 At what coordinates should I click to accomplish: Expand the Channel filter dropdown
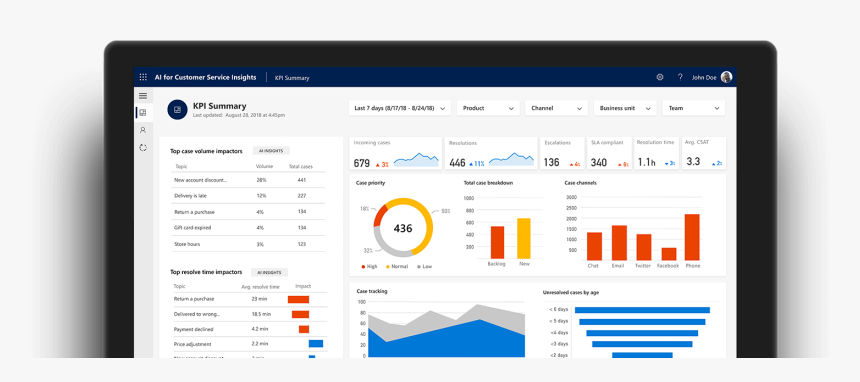pos(556,108)
